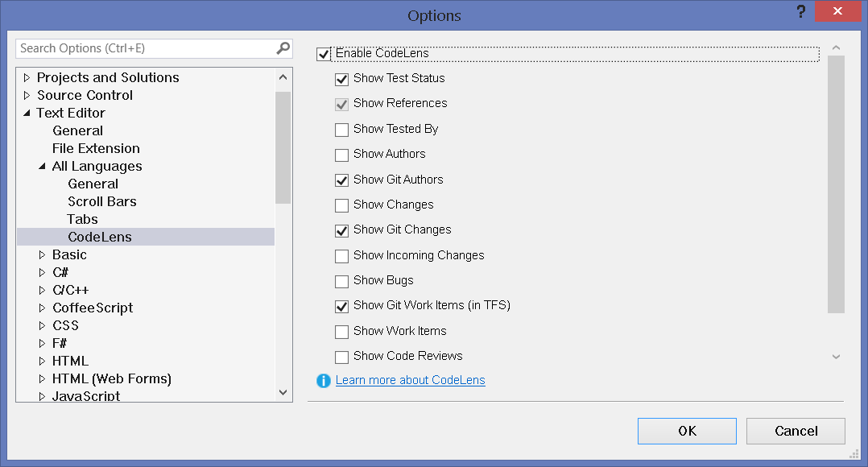Screen dimensions: 868x467
Task: Select Scroll Bars under All Languages
Action: (102, 201)
